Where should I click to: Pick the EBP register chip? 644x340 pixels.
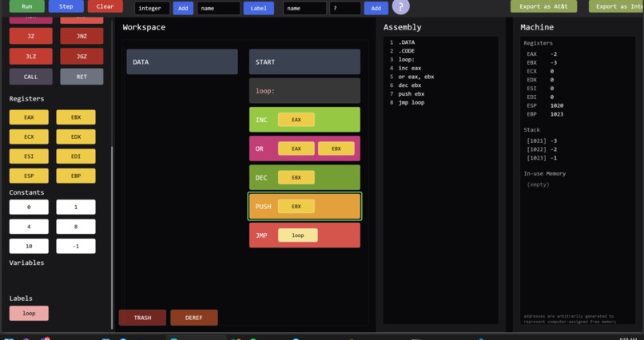click(x=76, y=176)
